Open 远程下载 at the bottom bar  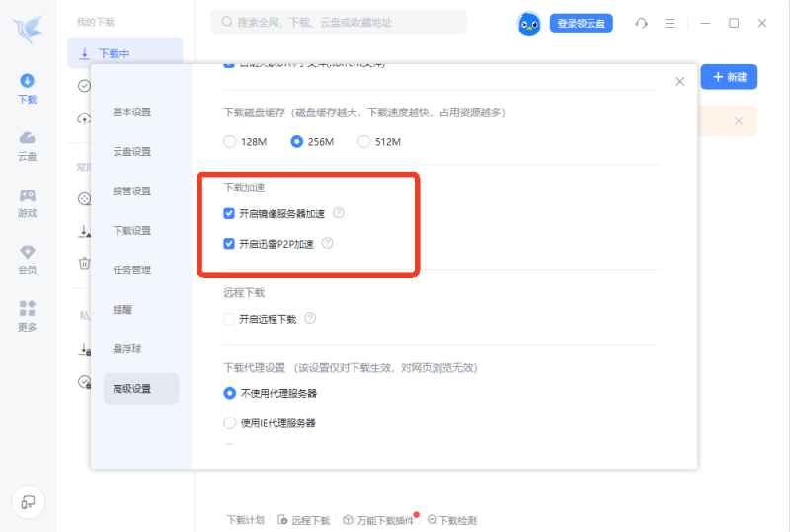click(304, 520)
